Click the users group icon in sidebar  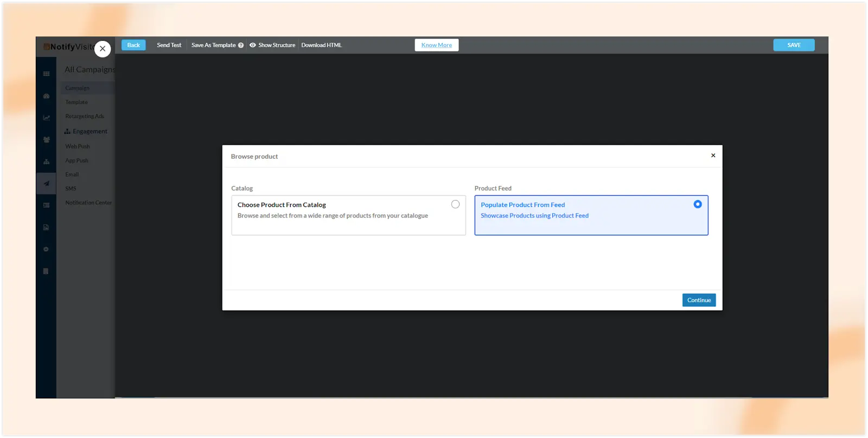tap(46, 140)
